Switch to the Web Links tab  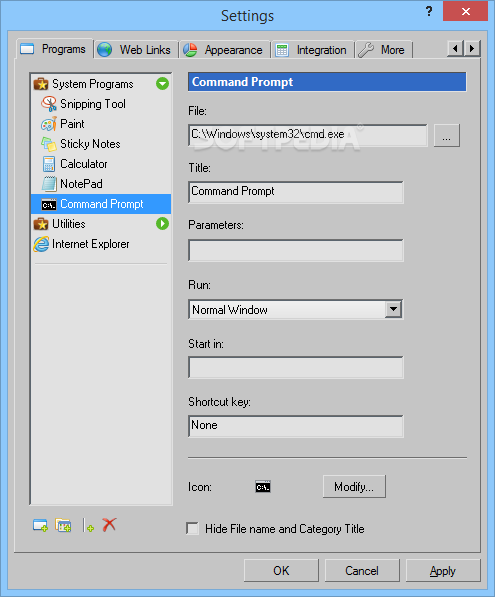point(136,49)
